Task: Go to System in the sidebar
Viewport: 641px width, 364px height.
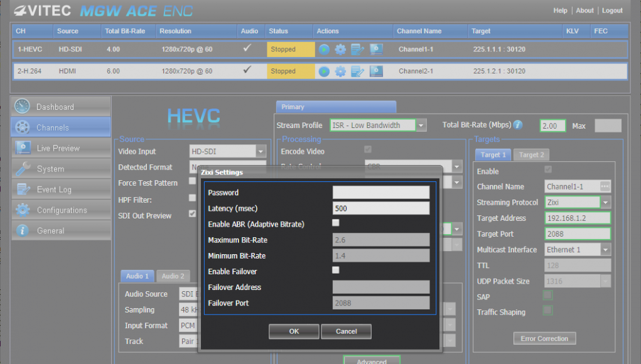Action: click(61, 169)
